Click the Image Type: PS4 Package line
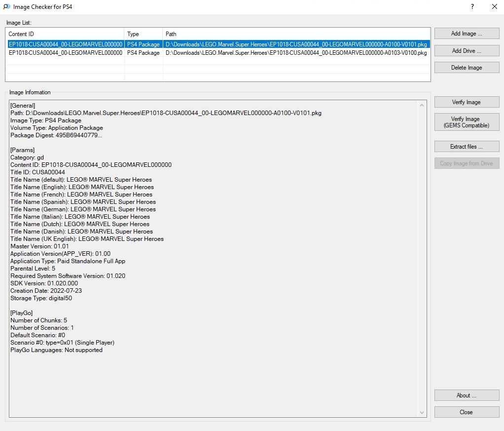 [46, 120]
